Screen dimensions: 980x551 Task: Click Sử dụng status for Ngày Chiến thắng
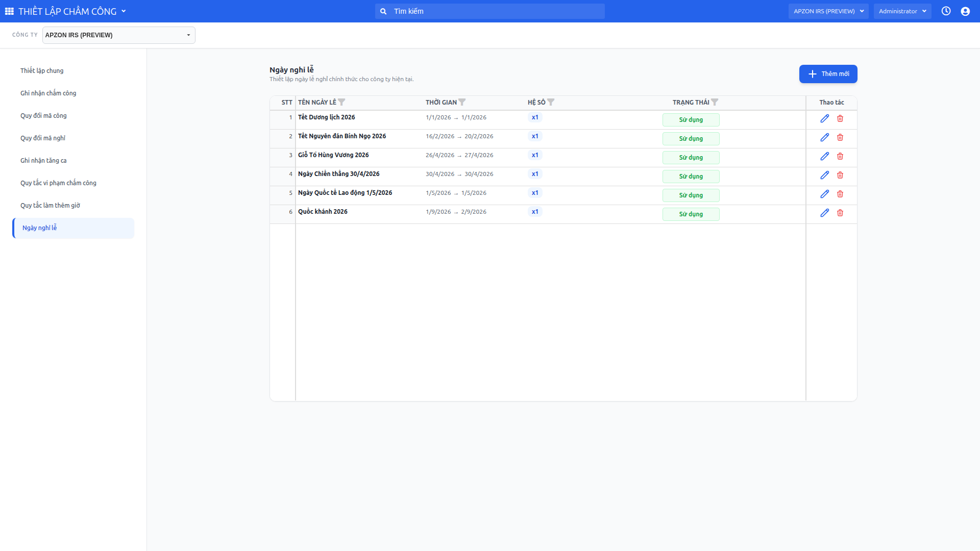[691, 177]
